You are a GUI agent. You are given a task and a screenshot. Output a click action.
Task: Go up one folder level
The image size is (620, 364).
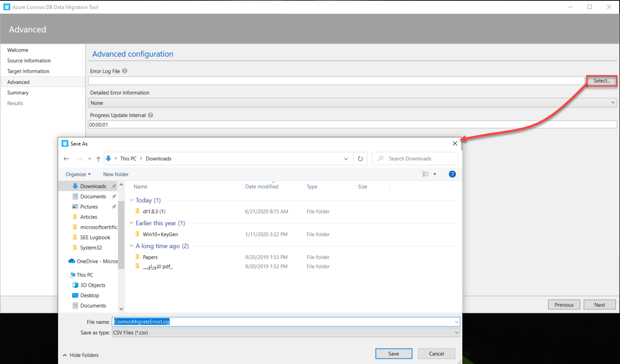click(x=98, y=159)
